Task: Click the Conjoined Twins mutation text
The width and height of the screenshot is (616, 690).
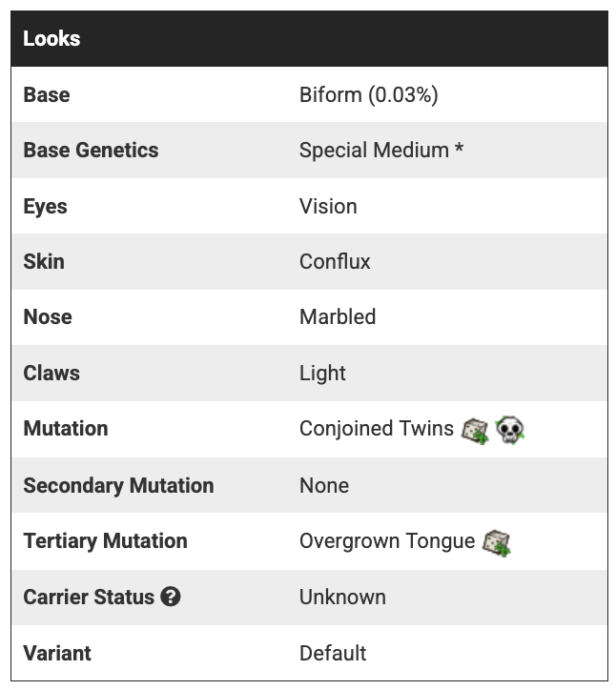Action: (377, 429)
